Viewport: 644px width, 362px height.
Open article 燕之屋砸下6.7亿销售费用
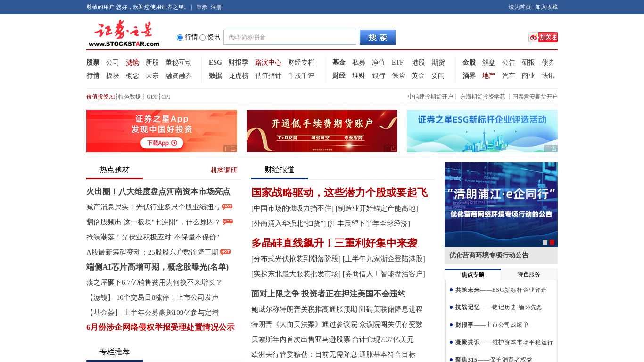coord(154,282)
